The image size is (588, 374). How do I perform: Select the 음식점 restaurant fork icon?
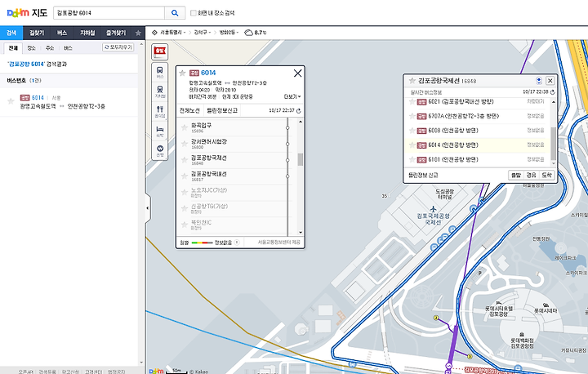[160, 111]
